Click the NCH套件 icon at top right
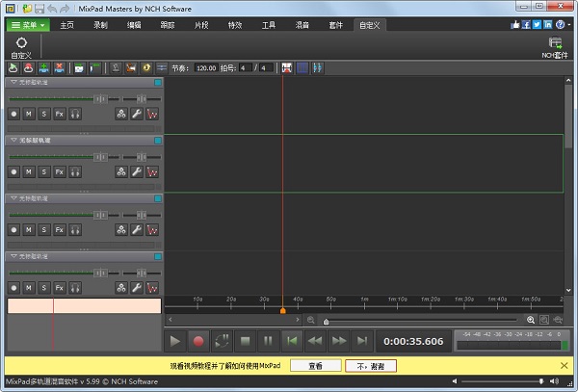This screenshot has width=578, height=392. tap(555, 42)
